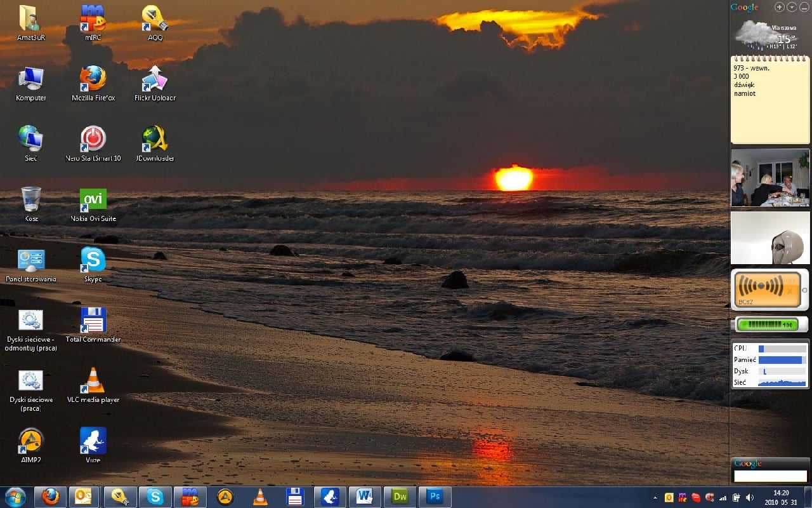Open the Total Commander desktop shortcut

[93, 324]
